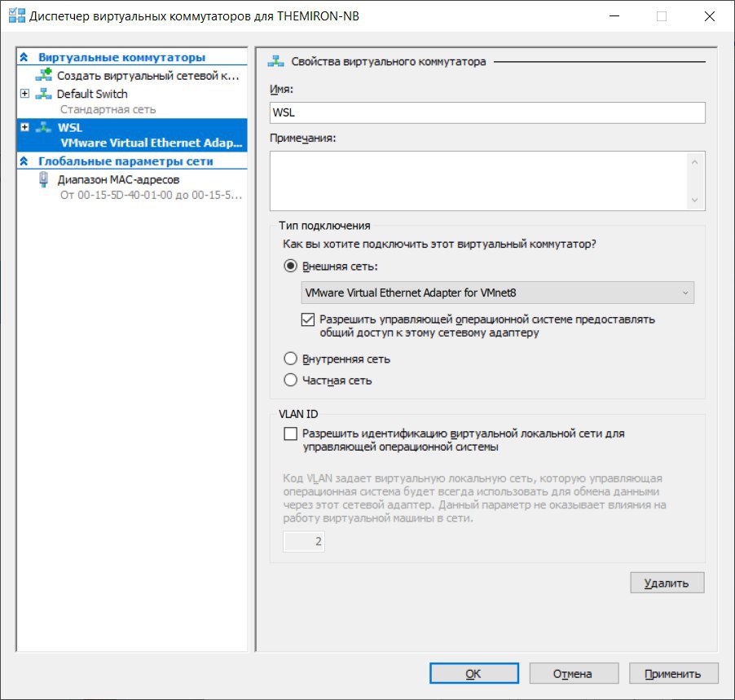
Task: Click the Virtual Switch Manager title bar icon
Action: (x=17, y=16)
